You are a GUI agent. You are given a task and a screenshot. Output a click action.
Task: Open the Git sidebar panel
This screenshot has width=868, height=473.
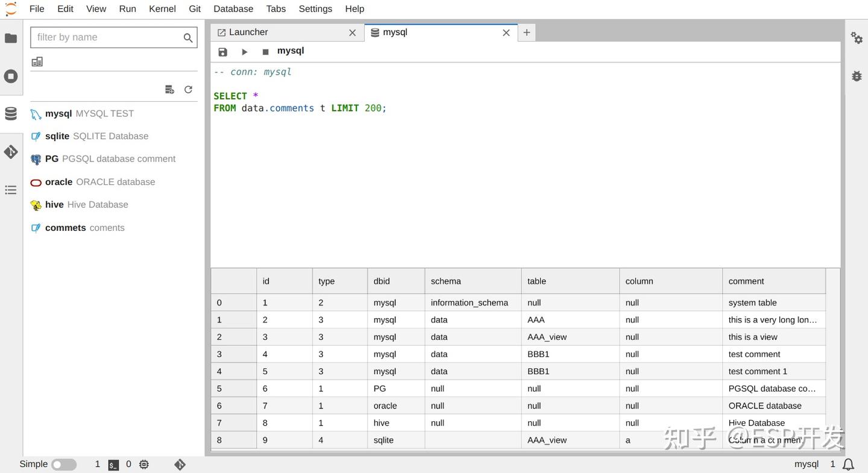coord(11,152)
